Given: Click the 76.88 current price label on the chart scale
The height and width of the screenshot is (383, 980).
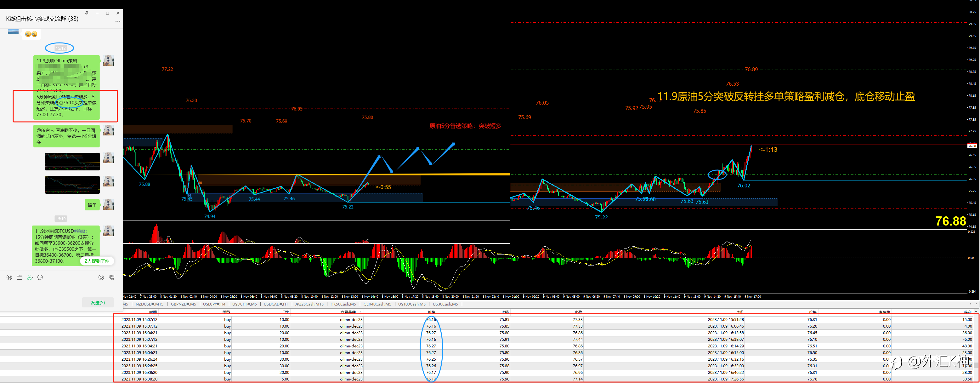Looking at the screenshot, I should click(x=972, y=146).
